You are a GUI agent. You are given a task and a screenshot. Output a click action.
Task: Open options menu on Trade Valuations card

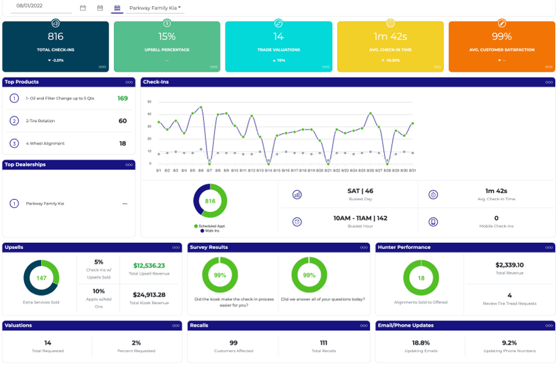point(326,67)
